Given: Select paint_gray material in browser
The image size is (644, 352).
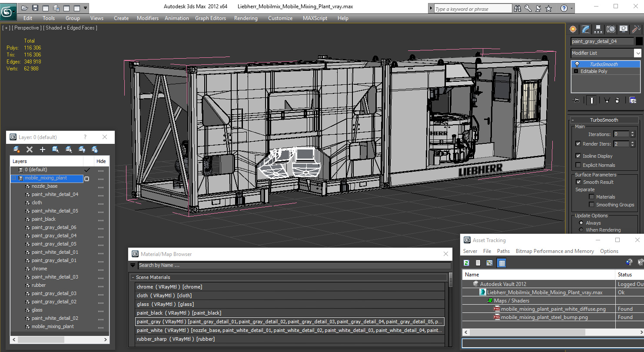Looking at the screenshot, I should pyautogui.click(x=290, y=322).
